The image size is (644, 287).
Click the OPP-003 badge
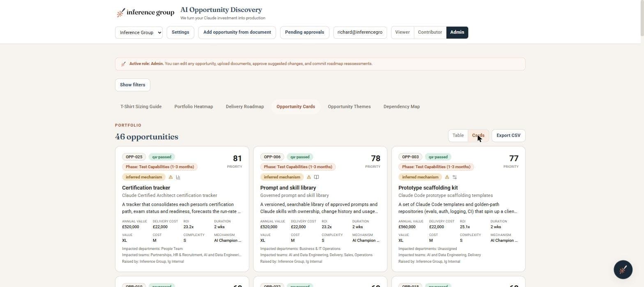(x=410, y=157)
